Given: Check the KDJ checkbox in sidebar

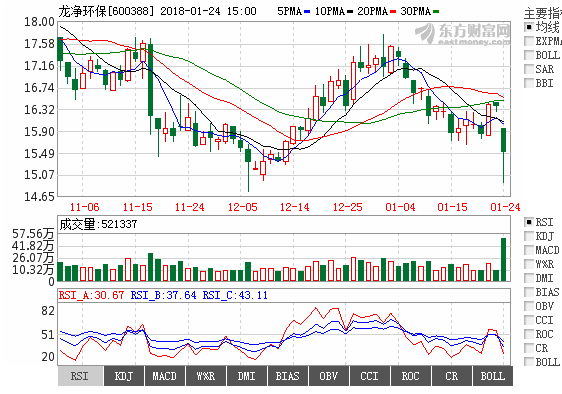Looking at the screenshot, I should pos(528,236).
